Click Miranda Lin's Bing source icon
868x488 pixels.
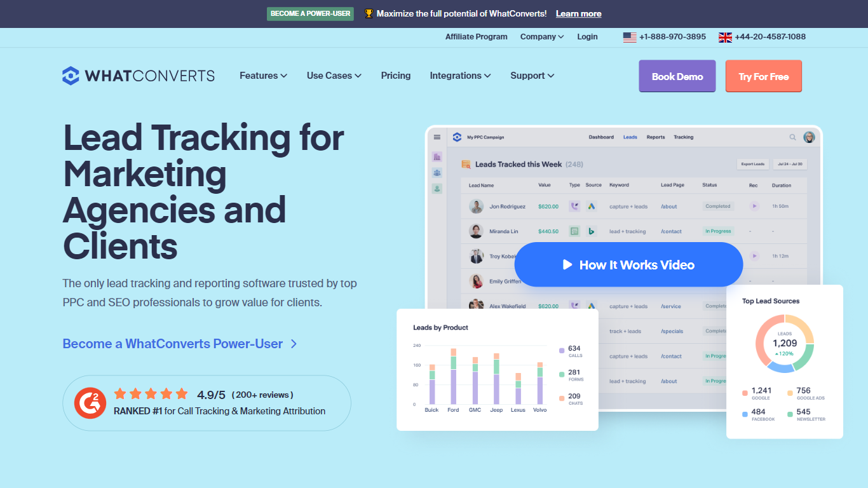pyautogui.click(x=591, y=231)
